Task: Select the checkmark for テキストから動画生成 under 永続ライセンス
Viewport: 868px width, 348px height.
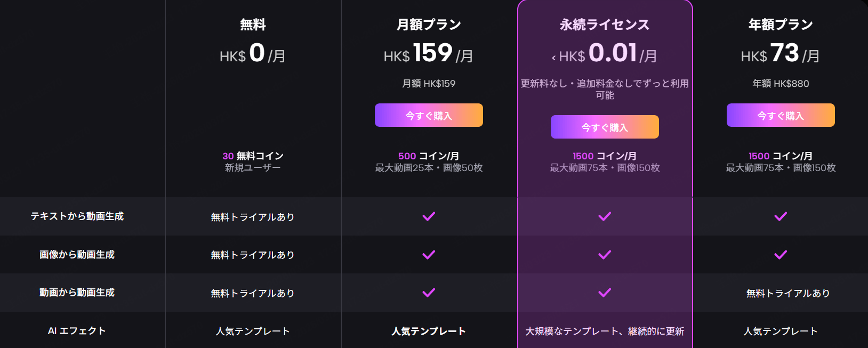Action: pos(605,216)
